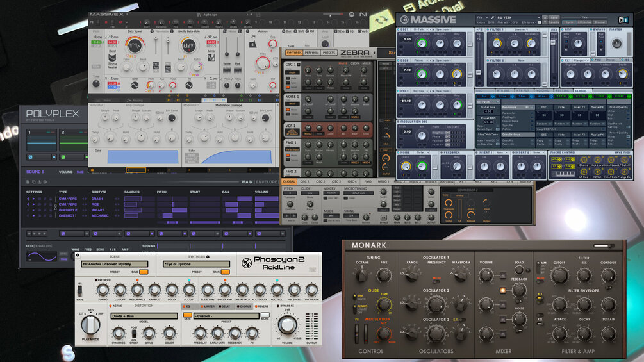Click ONESHOT 1 type row in Polyplex

68,215
